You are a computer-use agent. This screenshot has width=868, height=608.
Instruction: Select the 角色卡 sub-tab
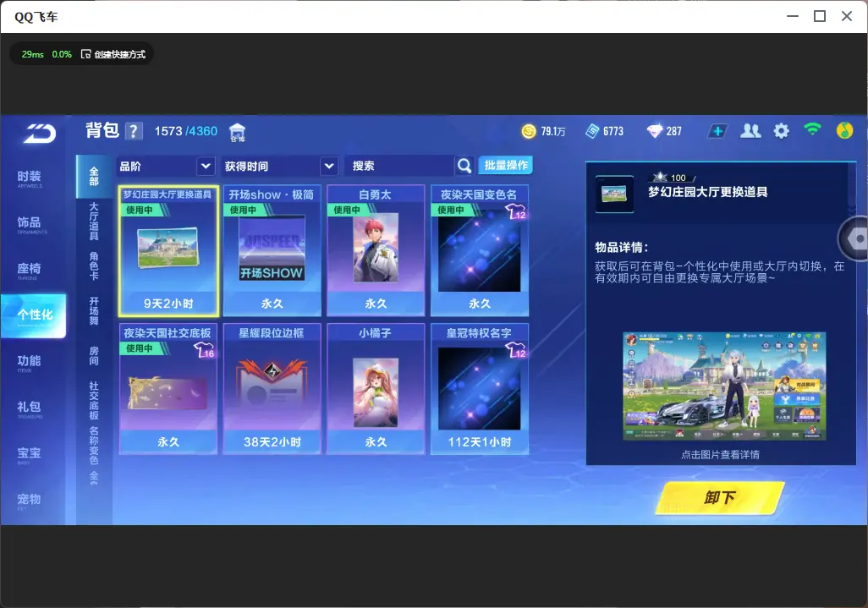[94, 266]
